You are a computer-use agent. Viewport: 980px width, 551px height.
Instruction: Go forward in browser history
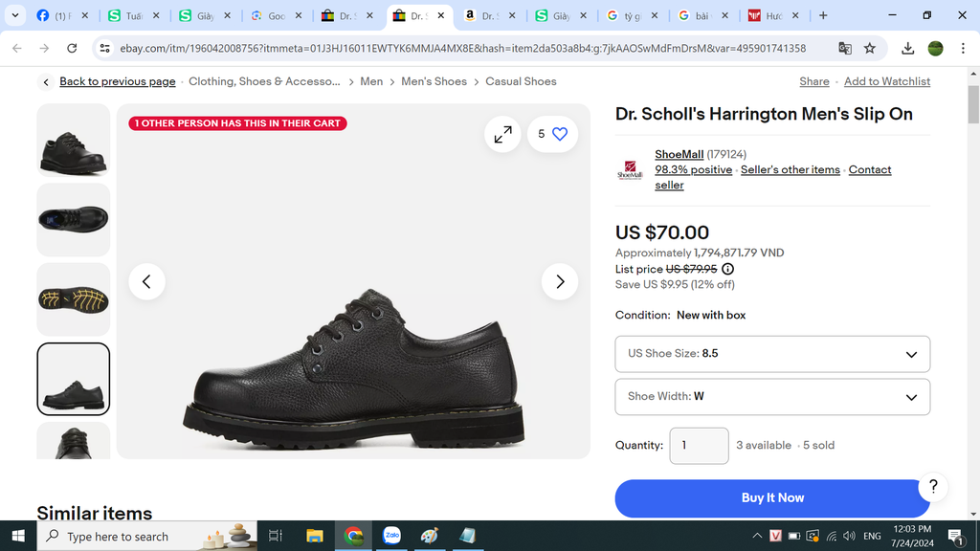click(x=44, y=48)
